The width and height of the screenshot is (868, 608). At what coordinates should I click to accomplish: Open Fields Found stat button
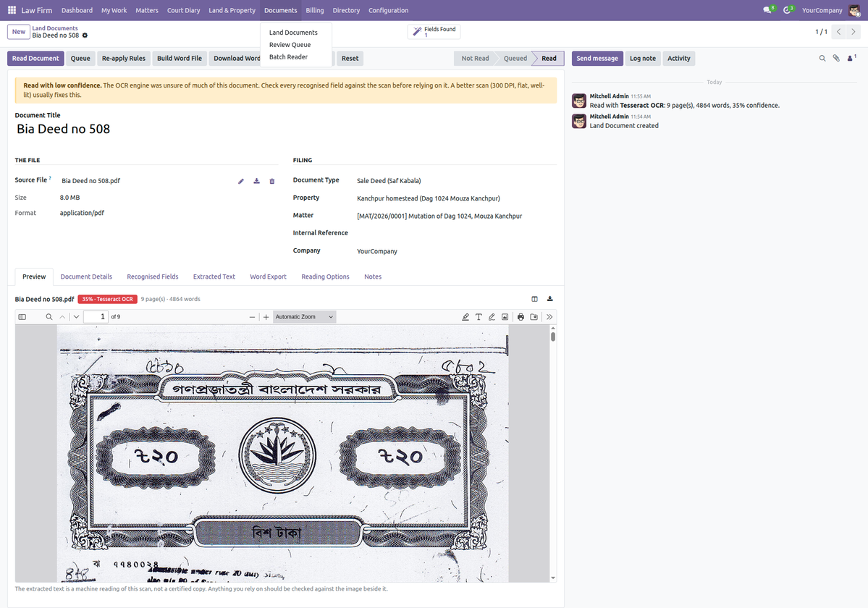pos(434,32)
